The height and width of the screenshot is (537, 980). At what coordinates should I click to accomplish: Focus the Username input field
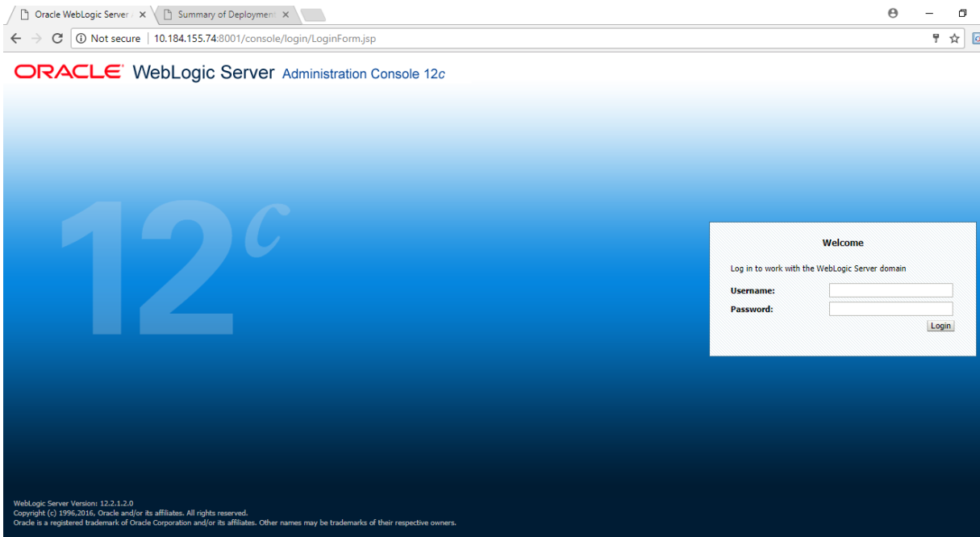click(890, 290)
